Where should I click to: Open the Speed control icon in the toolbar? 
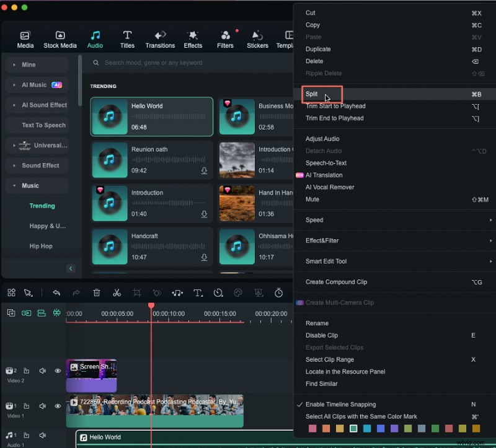coord(218,293)
